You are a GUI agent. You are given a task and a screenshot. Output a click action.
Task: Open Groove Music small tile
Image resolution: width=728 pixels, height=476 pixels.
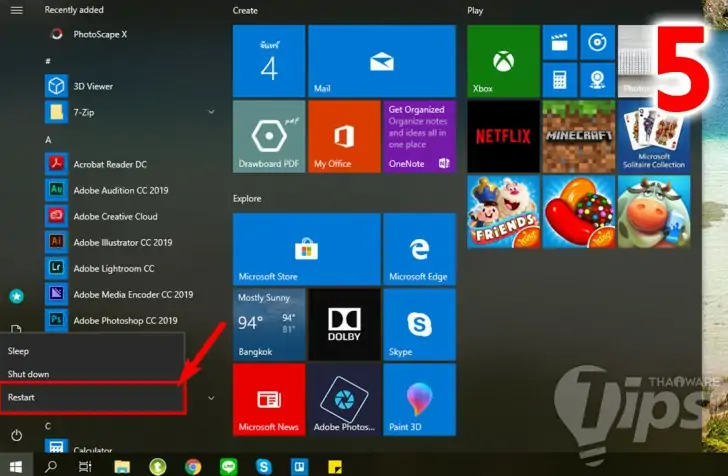597,43
